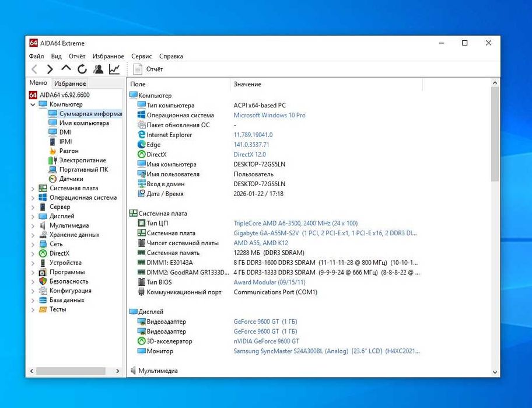
Task: Go back with the left arrow toolbar icon
Action: 34,69
